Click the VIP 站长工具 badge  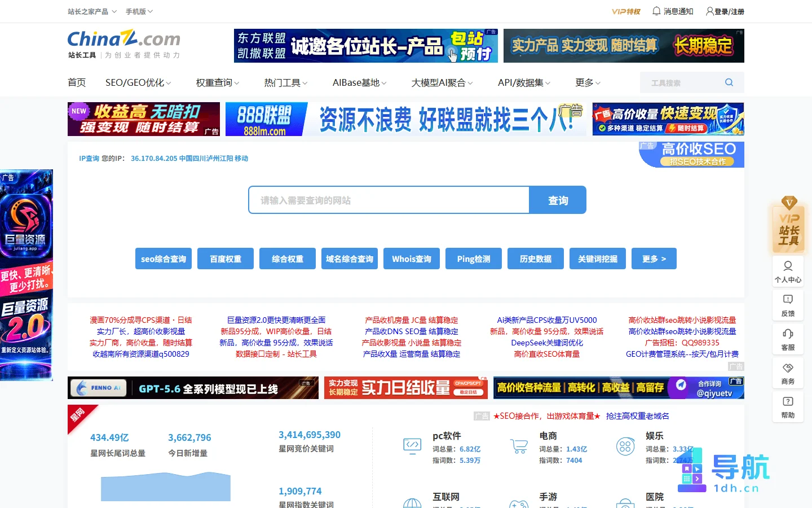(788, 226)
